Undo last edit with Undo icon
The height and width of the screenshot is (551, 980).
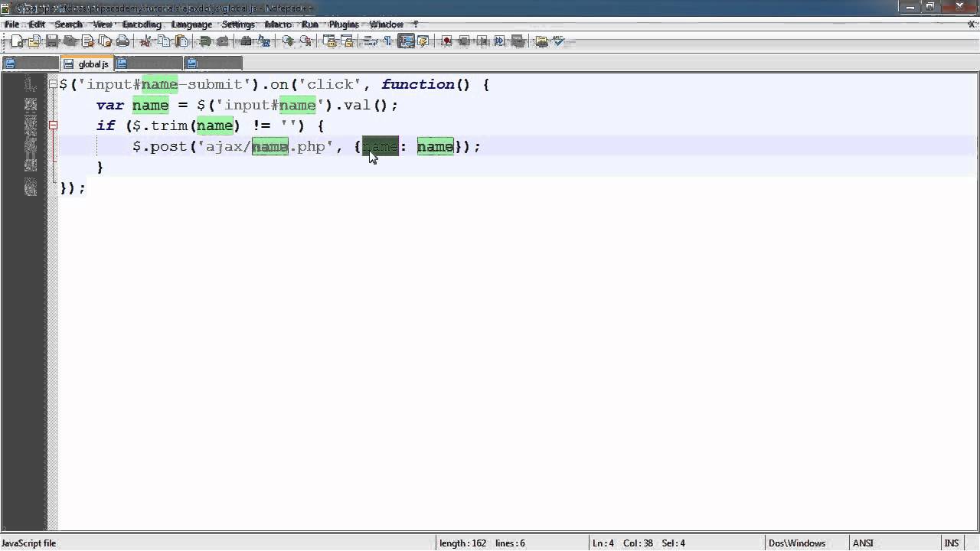[205, 41]
